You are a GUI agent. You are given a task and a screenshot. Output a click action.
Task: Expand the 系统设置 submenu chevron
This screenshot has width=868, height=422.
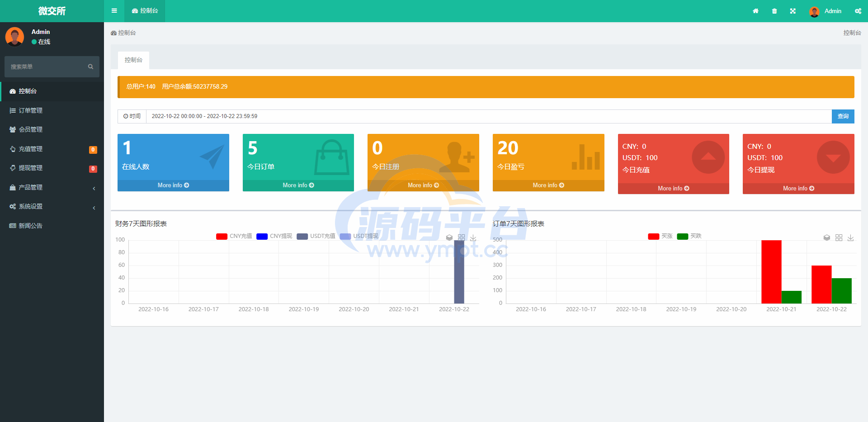click(x=94, y=208)
